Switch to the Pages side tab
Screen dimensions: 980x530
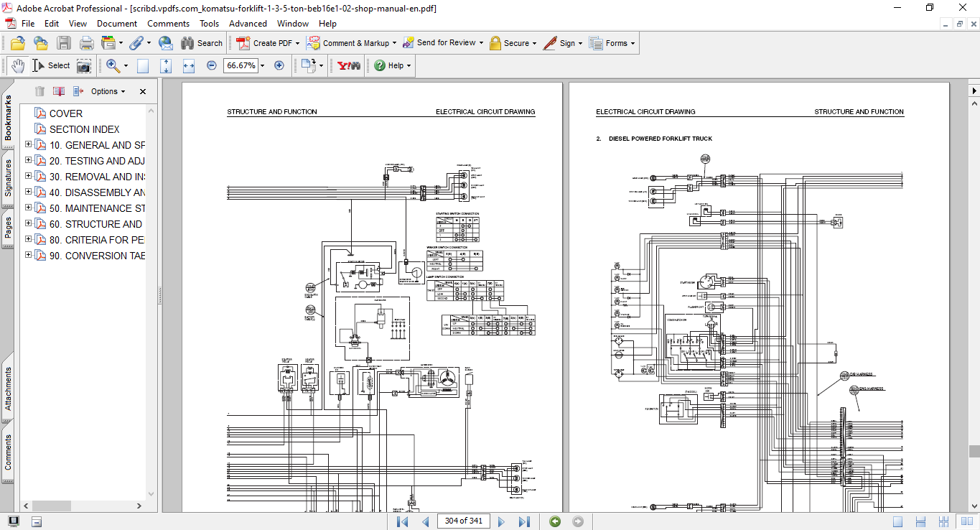click(8, 228)
